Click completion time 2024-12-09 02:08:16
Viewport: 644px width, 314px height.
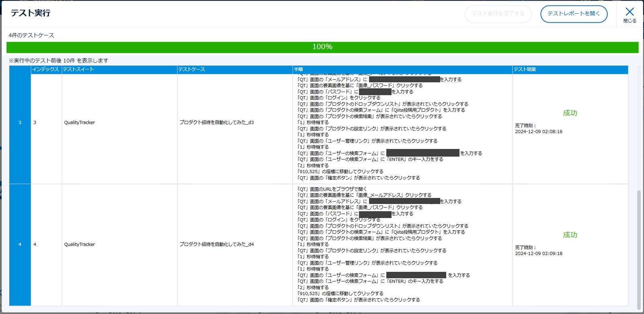[x=539, y=132]
